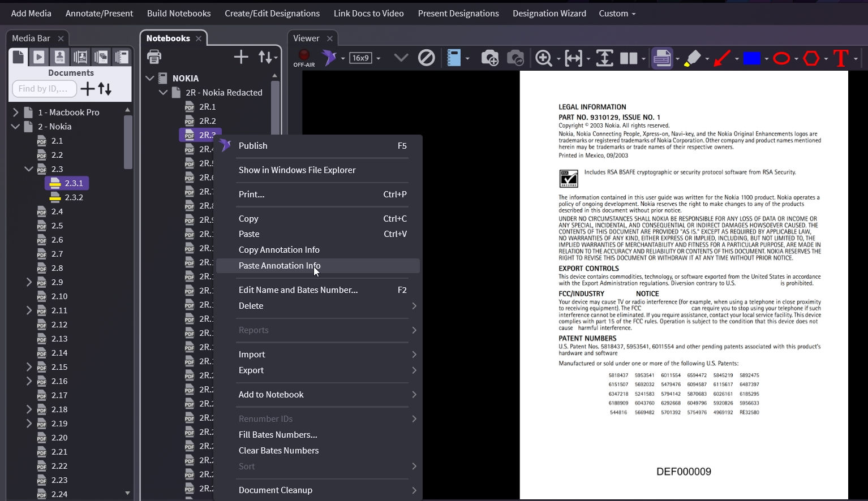Screen dimensions: 868x501
Task: Choose Paste Annotation Info from context menu
Action: [x=280, y=266]
